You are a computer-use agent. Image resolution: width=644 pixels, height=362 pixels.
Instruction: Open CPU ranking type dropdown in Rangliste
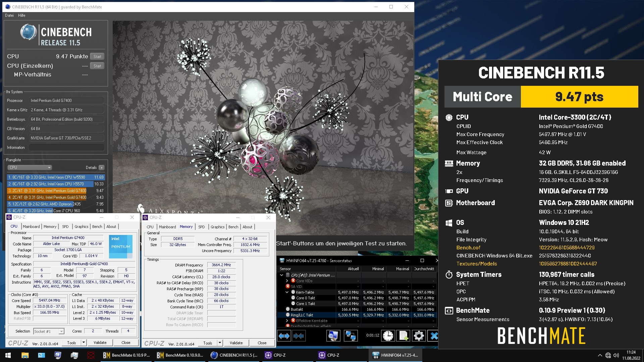point(30,168)
